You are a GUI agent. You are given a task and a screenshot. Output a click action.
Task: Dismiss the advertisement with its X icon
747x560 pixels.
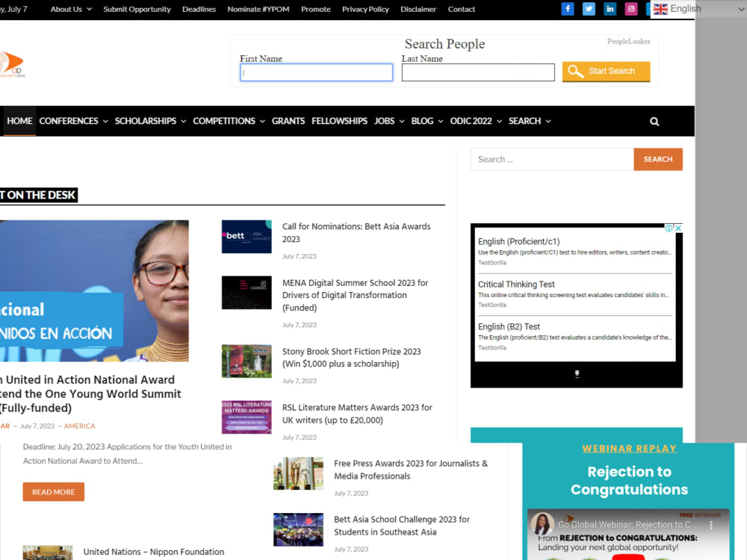click(678, 228)
